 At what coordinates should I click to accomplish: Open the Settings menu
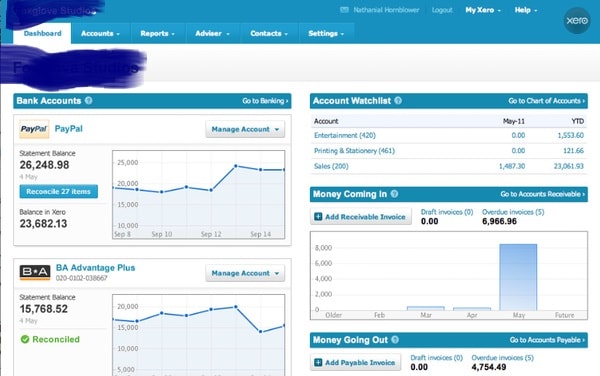(326, 33)
